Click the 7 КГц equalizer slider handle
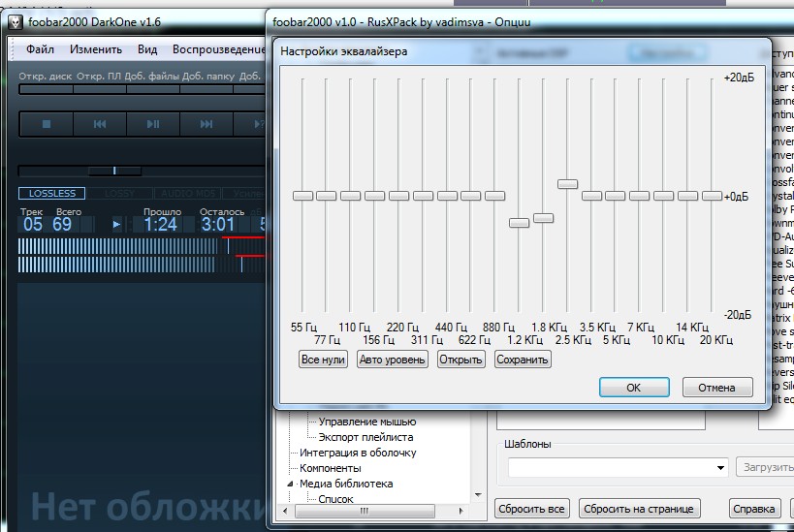Screen dimensions: 794x532 [x=640, y=196]
